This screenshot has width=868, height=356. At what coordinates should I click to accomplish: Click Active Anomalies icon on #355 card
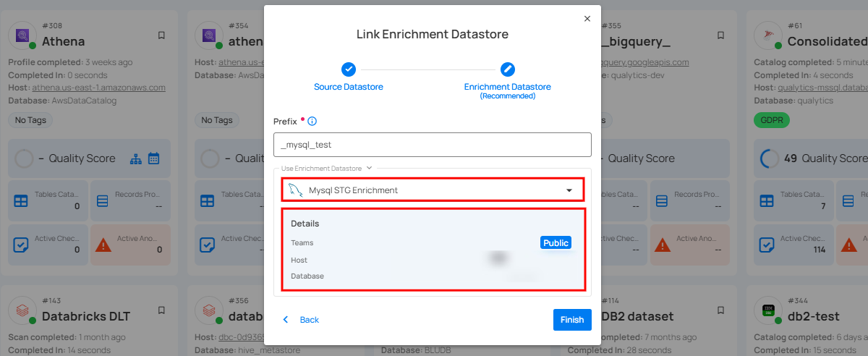point(663,245)
